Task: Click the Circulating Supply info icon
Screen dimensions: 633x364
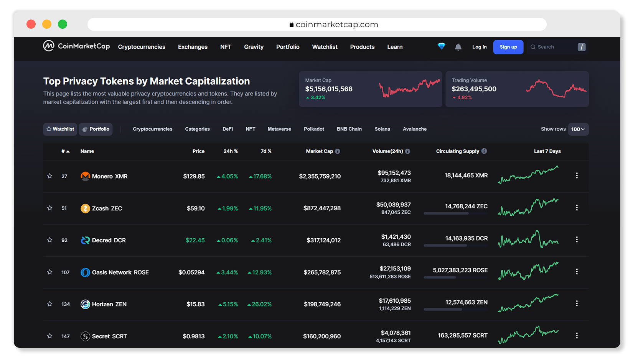Action: pos(484,151)
